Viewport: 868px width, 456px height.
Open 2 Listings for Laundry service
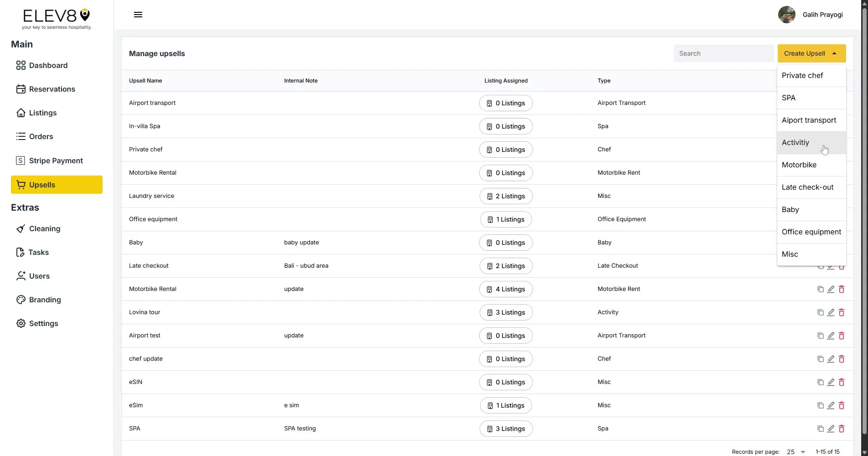point(506,196)
